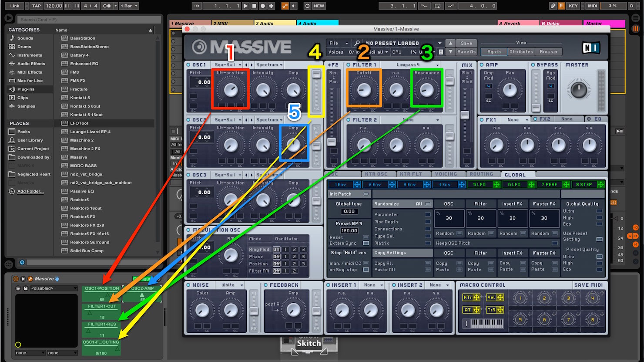Select the 1 Massive track header
This screenshot has height=362, width=644.
click(190, 23)
